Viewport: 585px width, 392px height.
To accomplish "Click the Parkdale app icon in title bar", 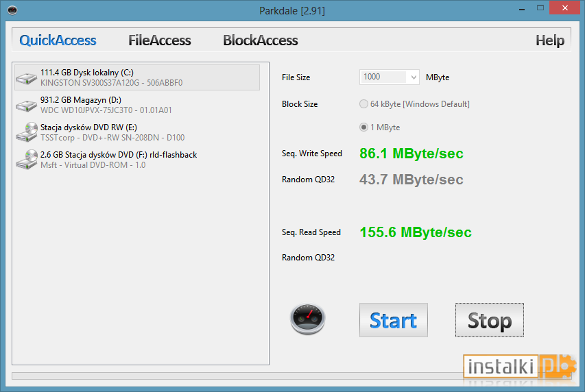I will point(12,10).
